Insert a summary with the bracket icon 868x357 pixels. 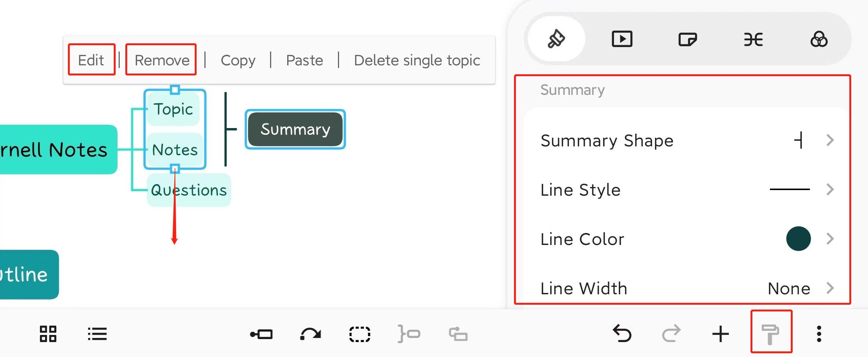[410, 334]
